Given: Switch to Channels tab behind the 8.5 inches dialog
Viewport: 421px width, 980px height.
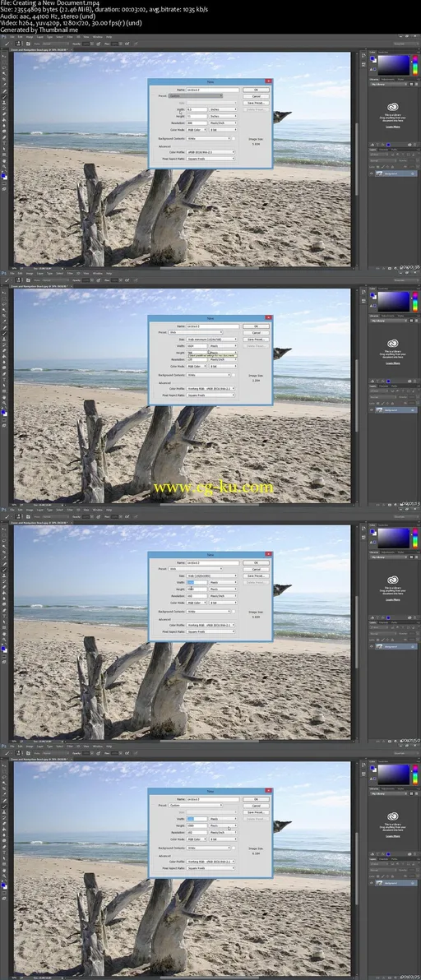Looking at the screenshot, I should click(382, 150).
